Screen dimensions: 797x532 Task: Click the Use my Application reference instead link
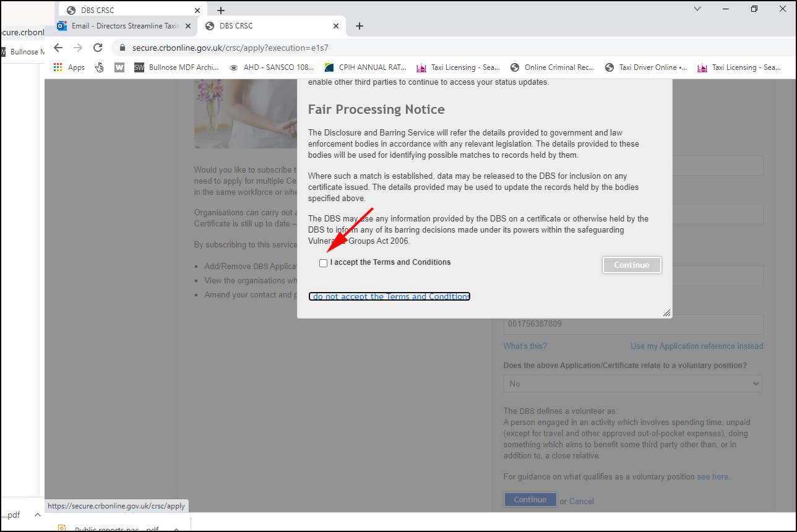coord(696,346)
